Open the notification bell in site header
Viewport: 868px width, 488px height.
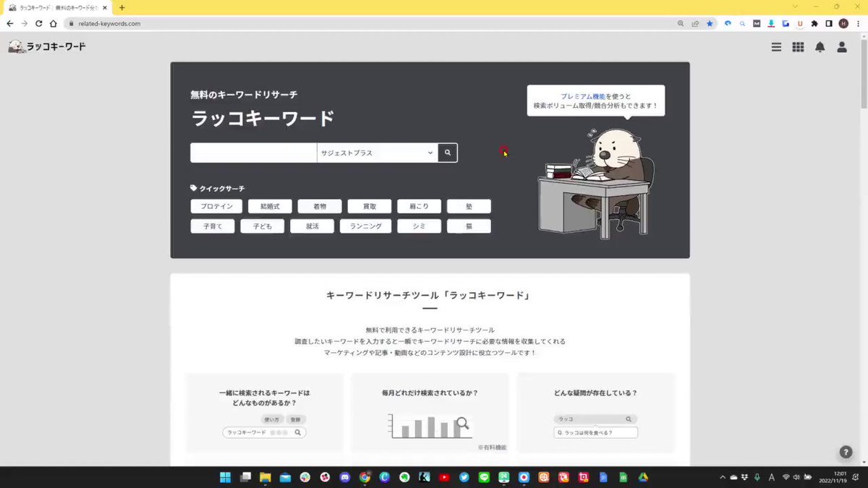point(820,47)
